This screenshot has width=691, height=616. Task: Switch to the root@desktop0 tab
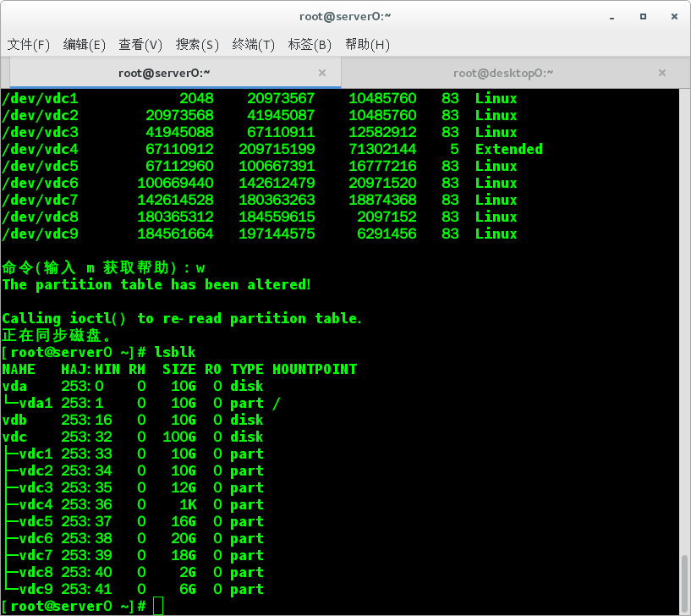[x=509, y=73]
